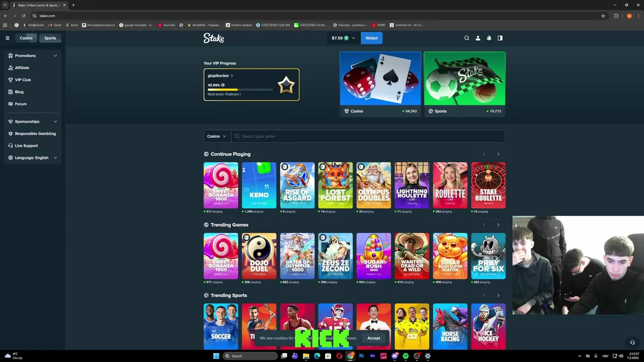Viewport: 644px width, 362px height.
Task: Open Rise of Asgard game
Action: (297, 185)
